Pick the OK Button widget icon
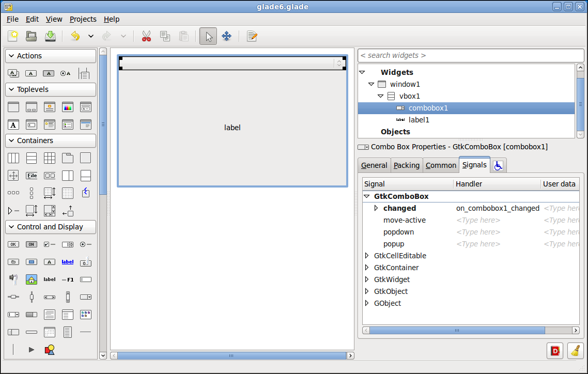Image resolution: width=588 pixels, height=374 pixels. (x=13, y=244)
